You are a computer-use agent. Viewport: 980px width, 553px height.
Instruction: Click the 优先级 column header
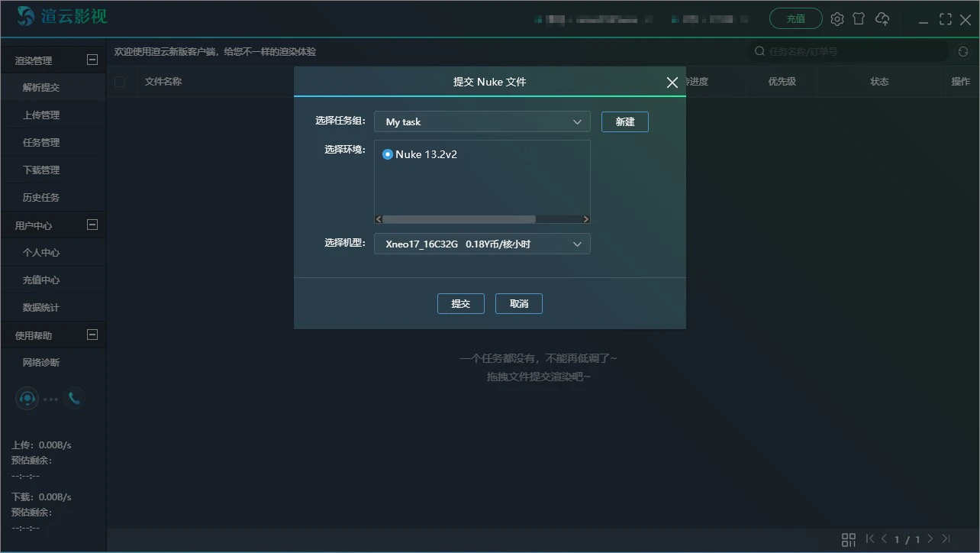tap(782, 82)
